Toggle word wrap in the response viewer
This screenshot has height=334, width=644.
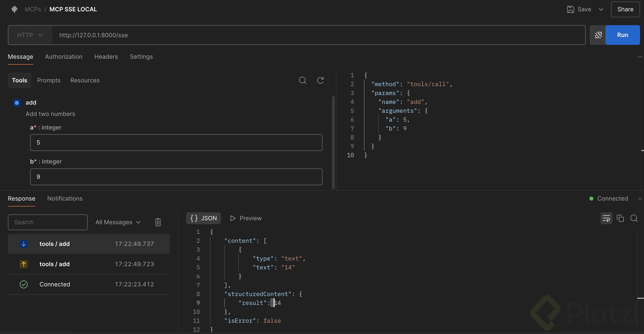tap(606, 218)
